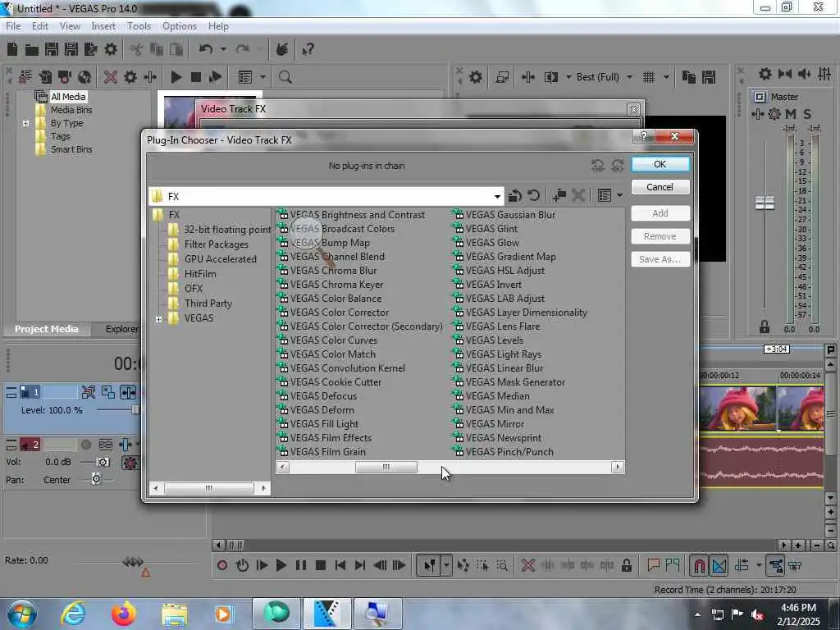This screenshot has width=840, height=630.
Task: Open the Options menu
Action: pos(180,25)
